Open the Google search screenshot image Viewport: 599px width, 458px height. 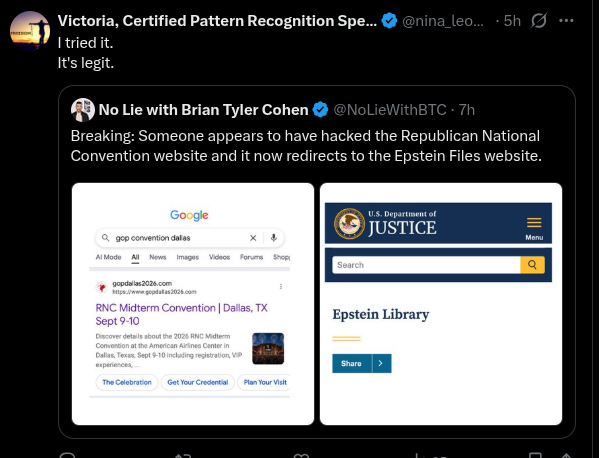coord(193,304)
